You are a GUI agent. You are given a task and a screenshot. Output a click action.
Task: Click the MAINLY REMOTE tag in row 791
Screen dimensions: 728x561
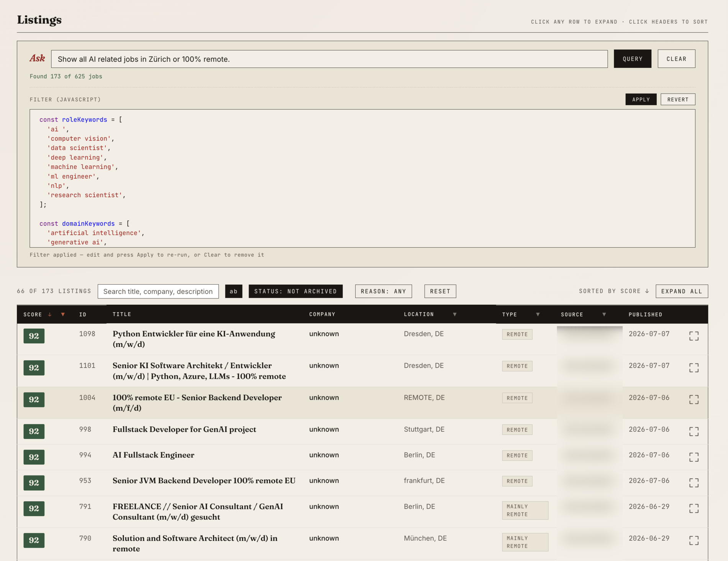pos(525,510)
